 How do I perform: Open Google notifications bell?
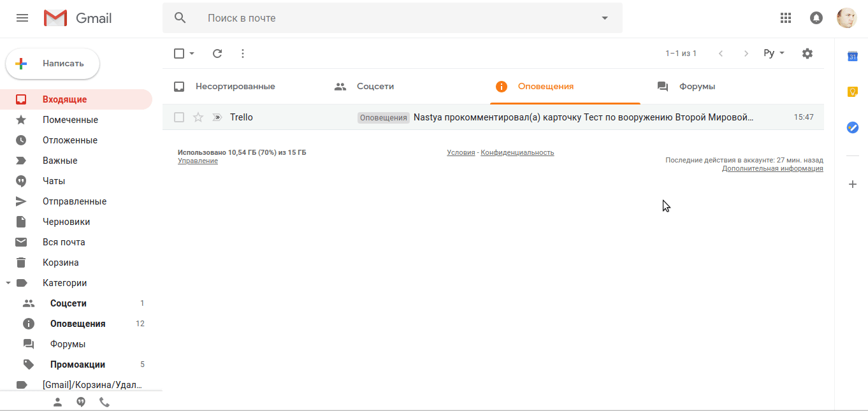pos(816,18)
